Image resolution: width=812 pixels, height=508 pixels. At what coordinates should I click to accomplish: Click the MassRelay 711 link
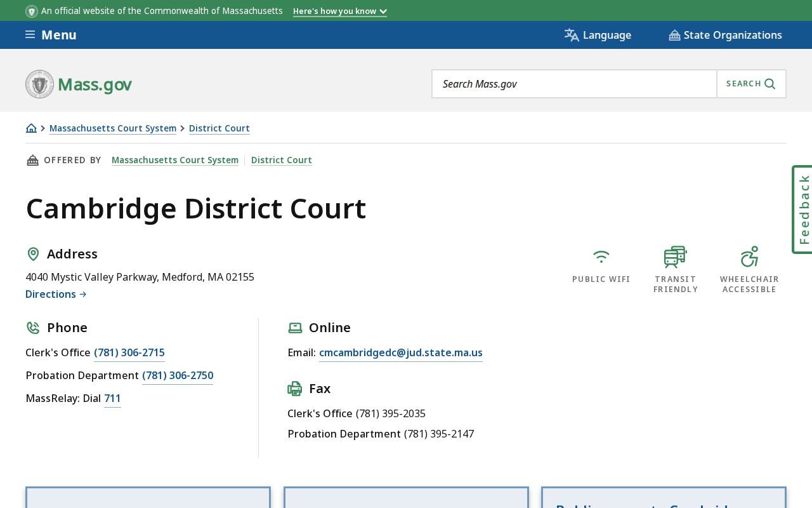coord(112,398)
